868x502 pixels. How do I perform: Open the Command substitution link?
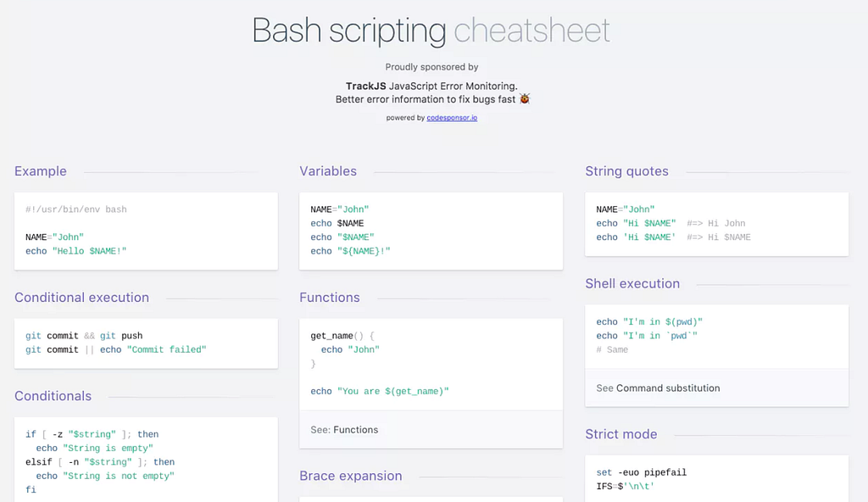668,388
